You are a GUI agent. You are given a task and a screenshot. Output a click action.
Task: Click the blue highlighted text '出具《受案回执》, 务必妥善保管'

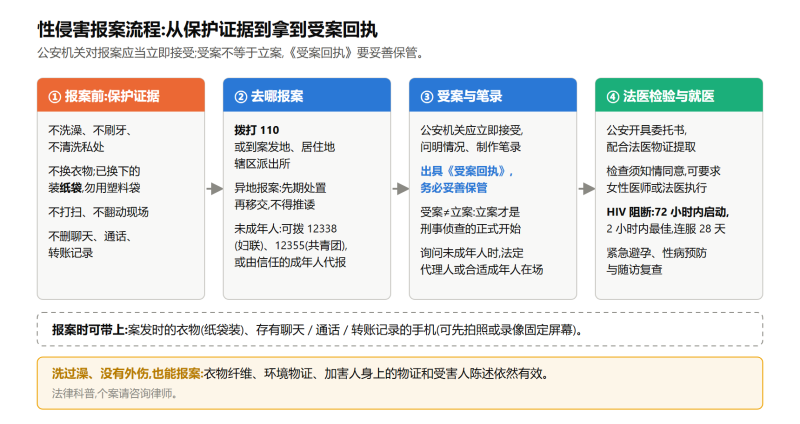(x=467, y=179)
